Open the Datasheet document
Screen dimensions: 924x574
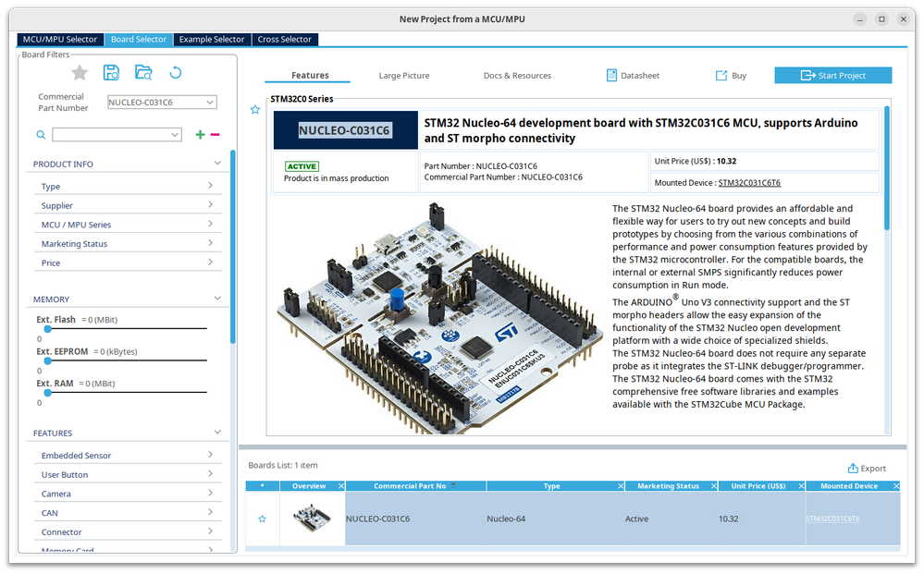(x=633, y=76)
